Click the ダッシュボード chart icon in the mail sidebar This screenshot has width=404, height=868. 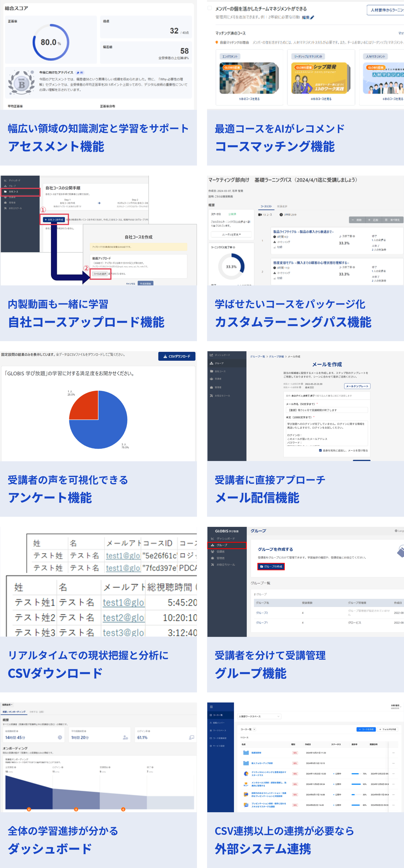(211, 355)
